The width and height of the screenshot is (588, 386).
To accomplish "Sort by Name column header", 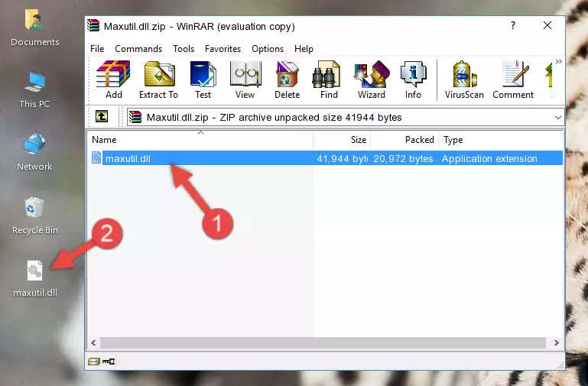I will 200,140.
